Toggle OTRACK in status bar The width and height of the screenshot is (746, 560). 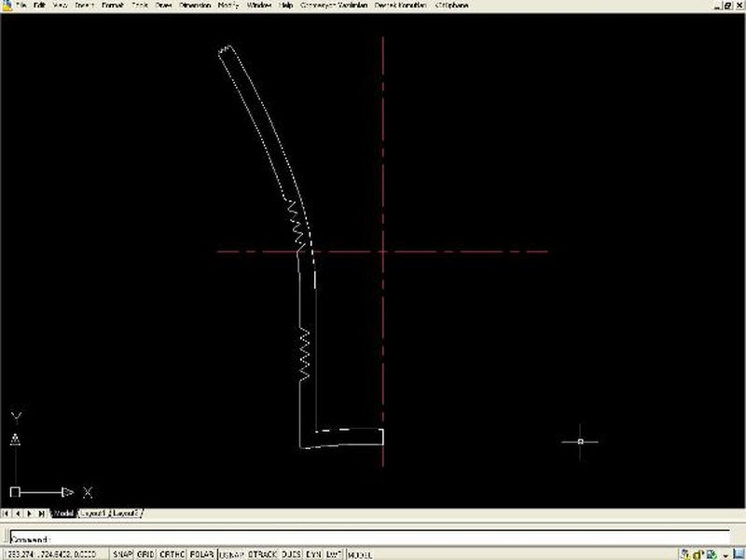[263, 554]
